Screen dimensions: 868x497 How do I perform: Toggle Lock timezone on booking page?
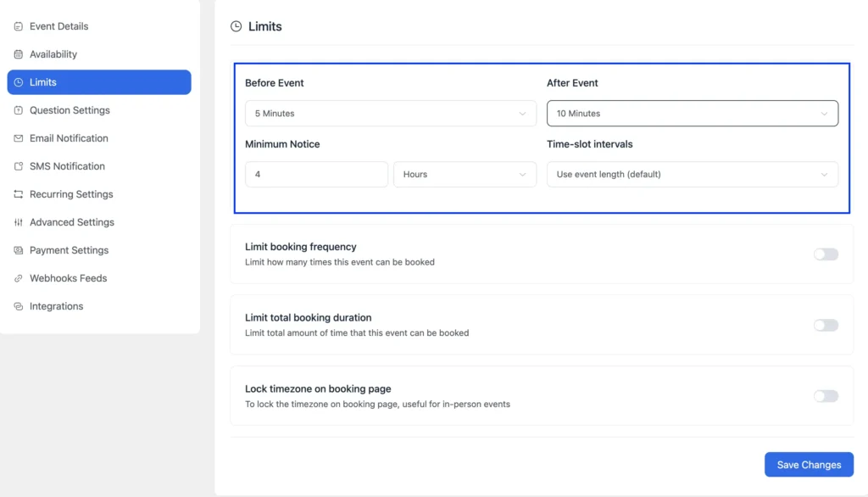pyautogui.click(x=825, y=396)
